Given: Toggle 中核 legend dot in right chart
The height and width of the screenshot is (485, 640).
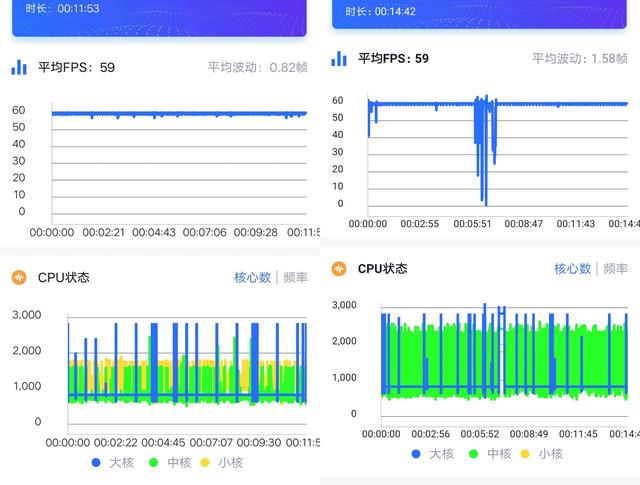Looking at the screenshot, I should click(x=473, y=454).
